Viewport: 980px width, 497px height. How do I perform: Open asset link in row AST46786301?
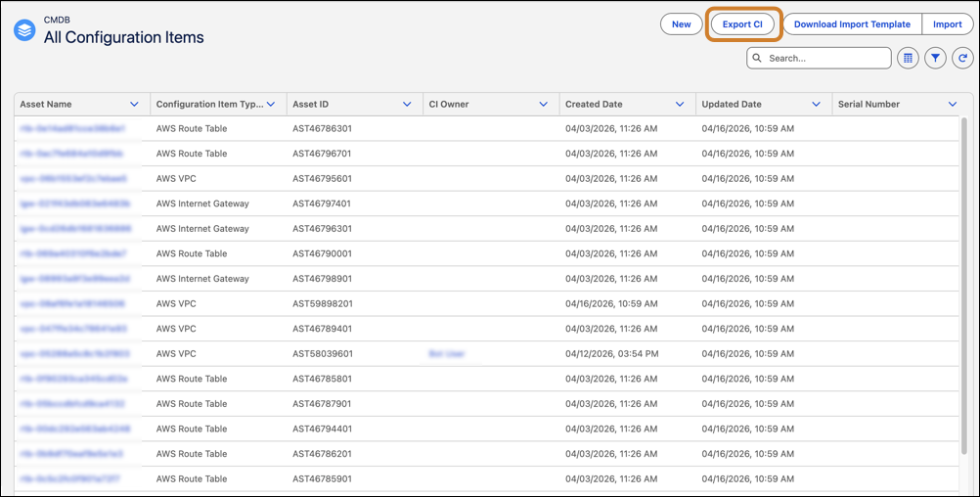(71, 129)
